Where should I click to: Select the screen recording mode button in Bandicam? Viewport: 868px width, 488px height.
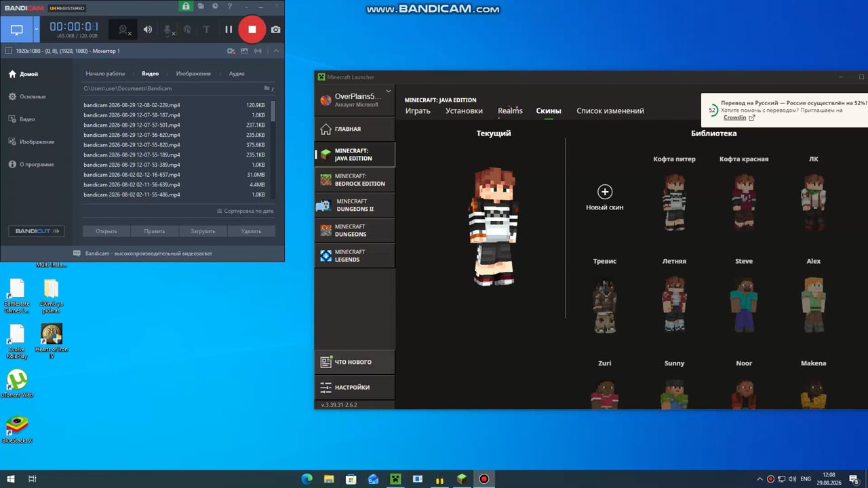[17, 29]
